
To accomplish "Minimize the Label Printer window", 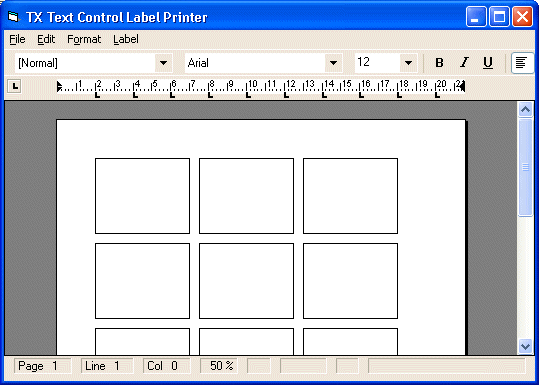I will 476,16.
